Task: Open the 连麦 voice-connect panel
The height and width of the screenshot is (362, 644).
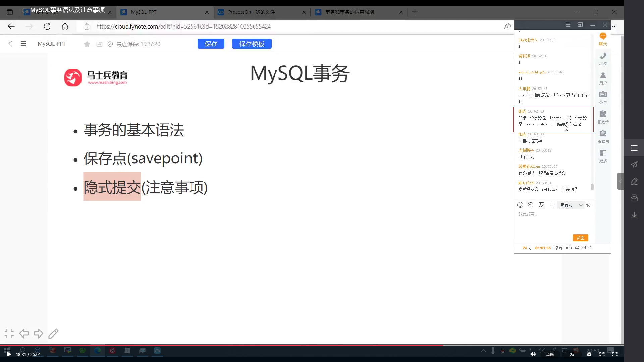Action: pos(603,58)
